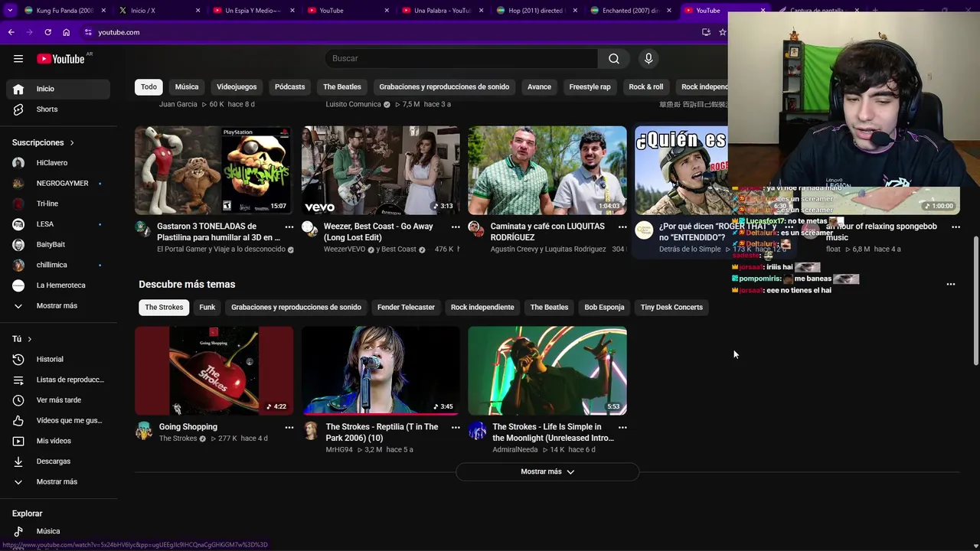Open Shorts from sidebar
Screen dimensions: 980x551
(58, 109)
